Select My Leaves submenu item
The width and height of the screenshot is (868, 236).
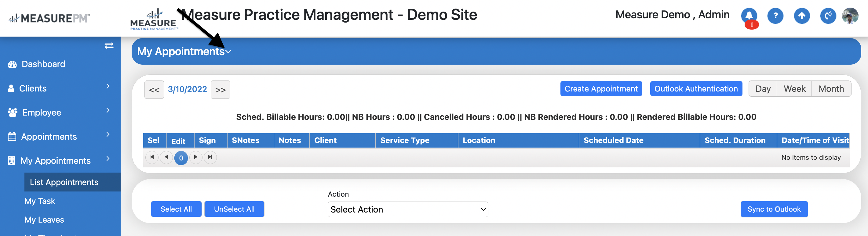click(44, 220)
